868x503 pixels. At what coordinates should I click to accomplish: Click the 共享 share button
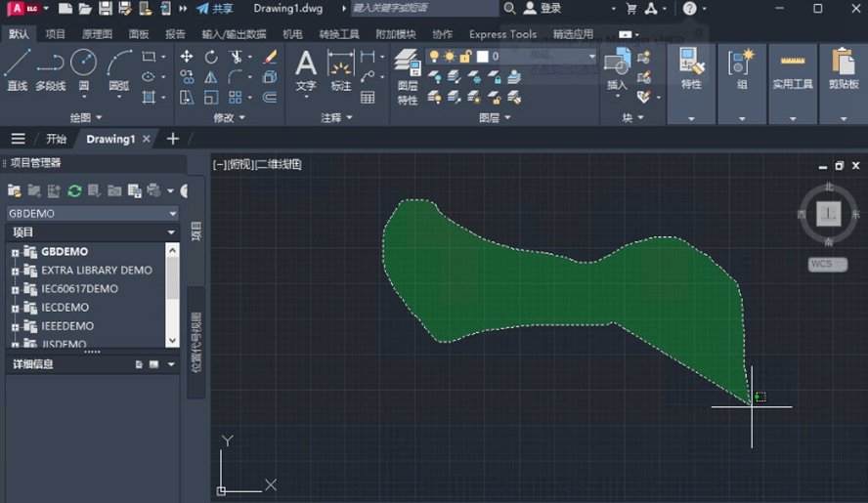[215, 8]
